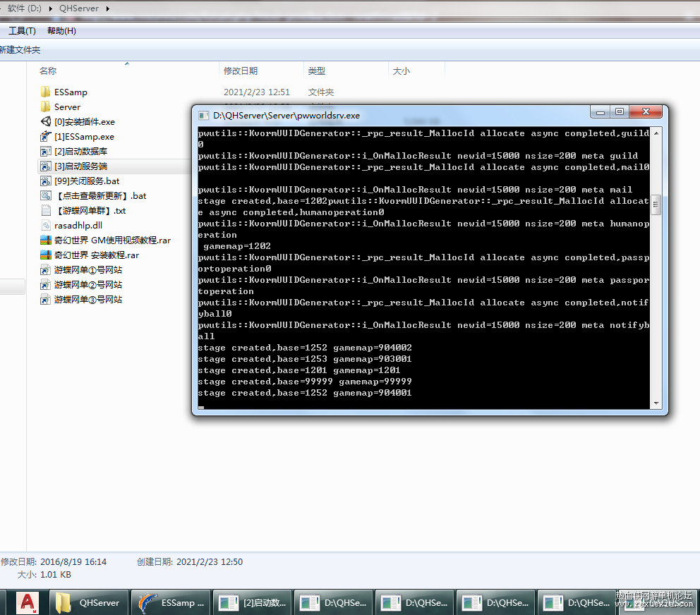Click the pwworldsrv.exe console title icon

pos(203,116)
